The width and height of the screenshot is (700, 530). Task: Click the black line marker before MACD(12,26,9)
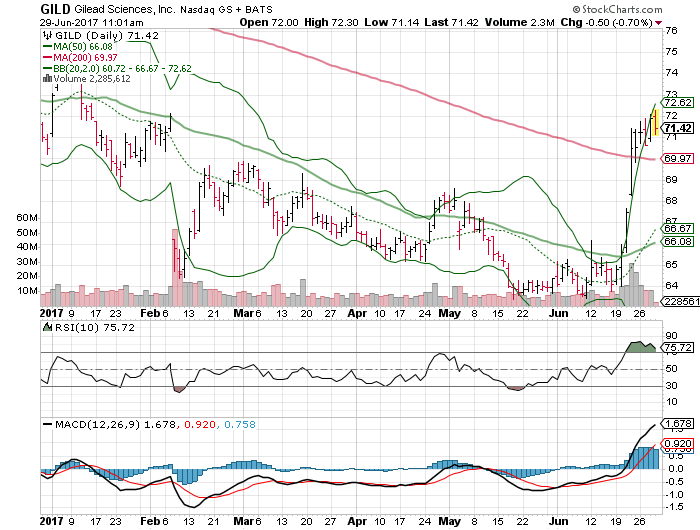[47, 424]
